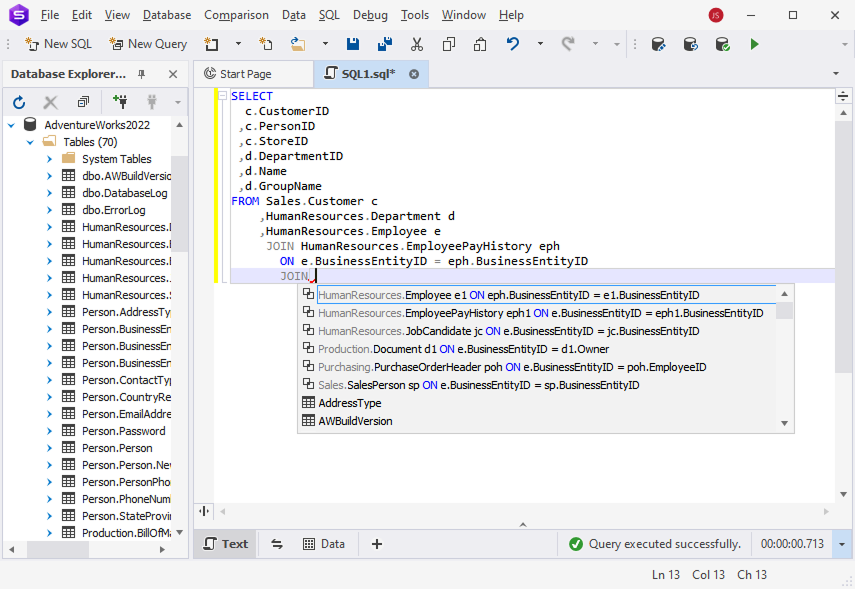
Task: Click the Save All icon
Action: click(x=384, y=44)
